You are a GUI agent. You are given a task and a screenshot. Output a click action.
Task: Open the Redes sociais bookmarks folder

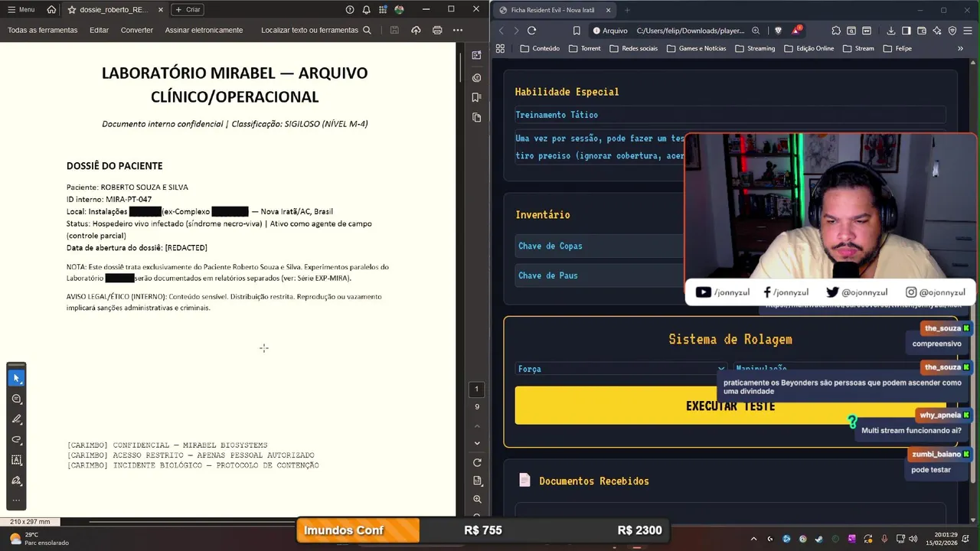pos(634,48)
